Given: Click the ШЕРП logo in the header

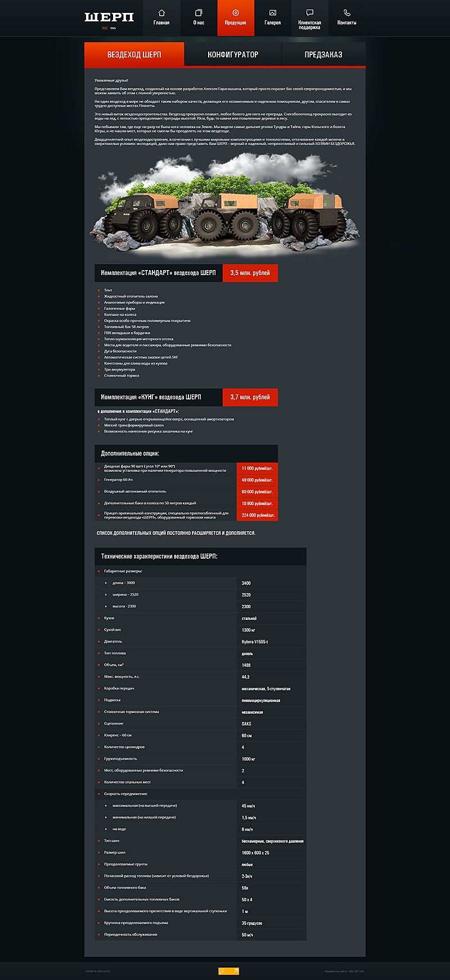Looking at the screenshot, I should pos(109,17).
